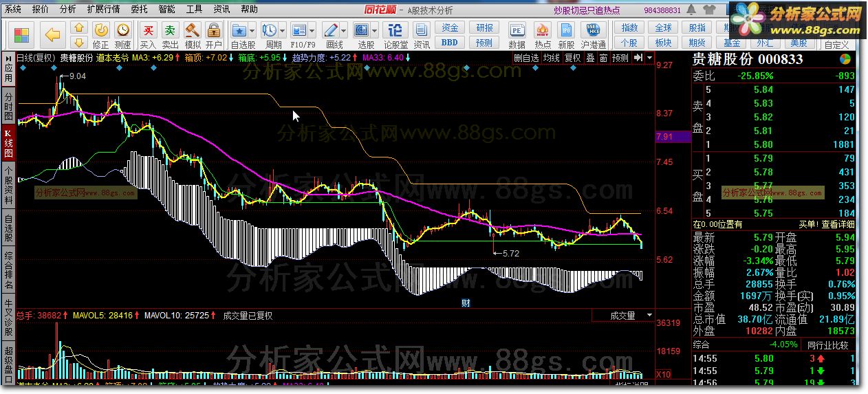Image resolution: width=868 pixels, height=394 pixels.
Task: Open the 扩展行情 menu
Action: coord(103,10)
